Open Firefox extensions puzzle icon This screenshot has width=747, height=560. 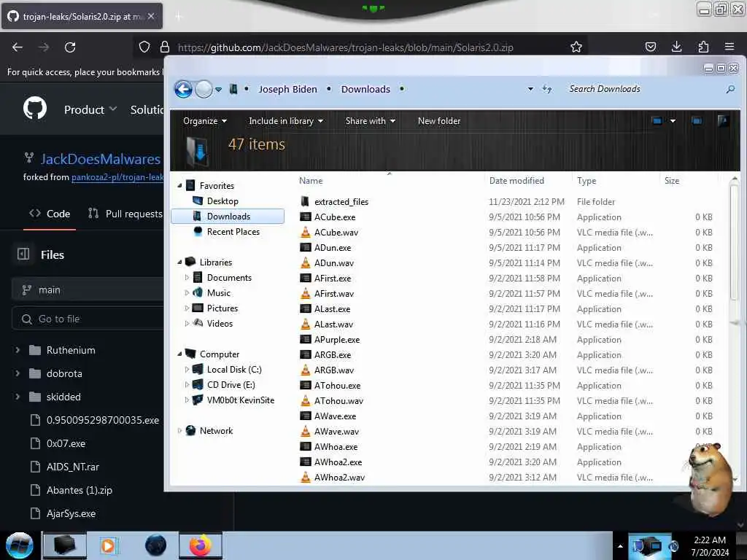703,47
